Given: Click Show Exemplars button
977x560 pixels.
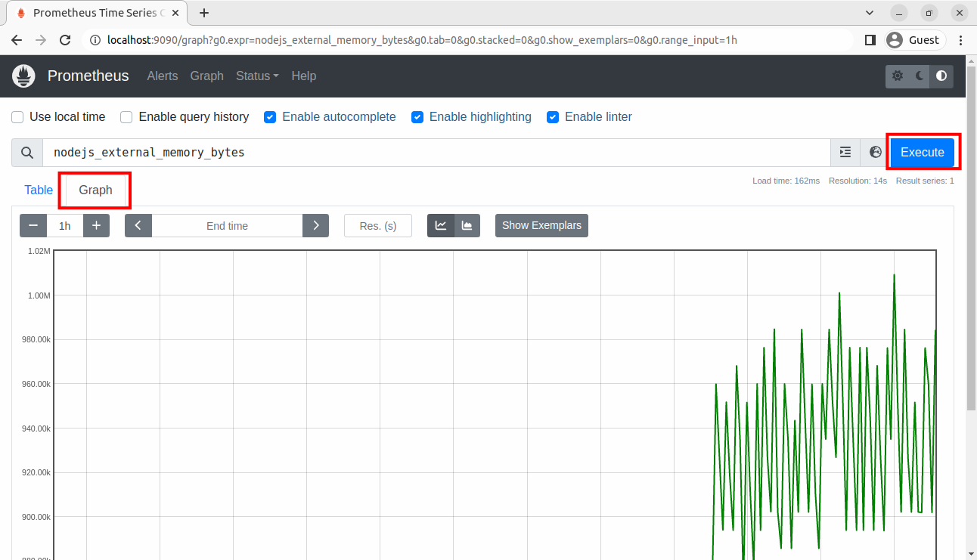Looking at the screenshot, I should pos(541,226).
